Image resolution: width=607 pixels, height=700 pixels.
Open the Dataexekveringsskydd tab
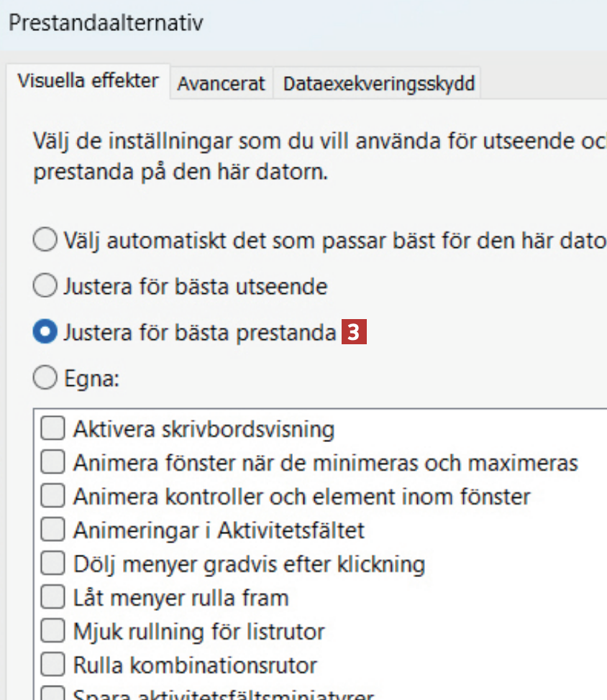click(378, 83)
